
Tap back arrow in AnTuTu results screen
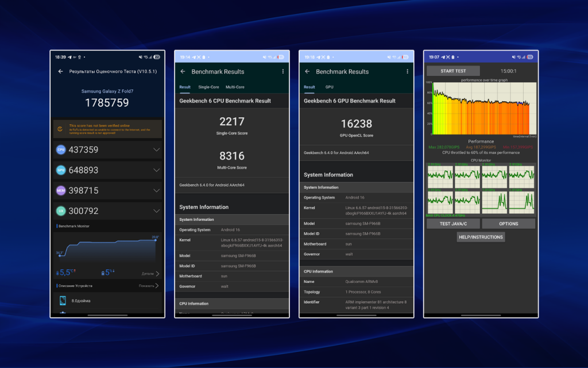[x=60, y=71]
